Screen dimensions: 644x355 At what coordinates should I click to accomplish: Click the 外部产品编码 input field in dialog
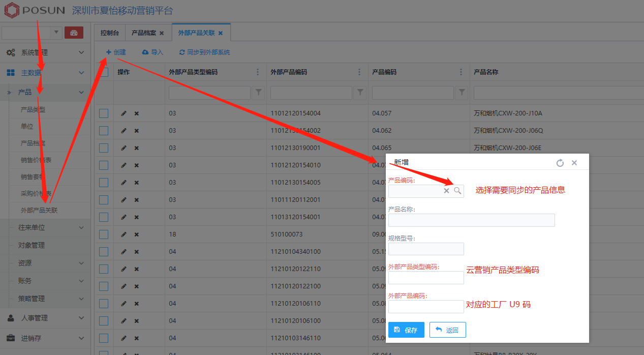426,307
